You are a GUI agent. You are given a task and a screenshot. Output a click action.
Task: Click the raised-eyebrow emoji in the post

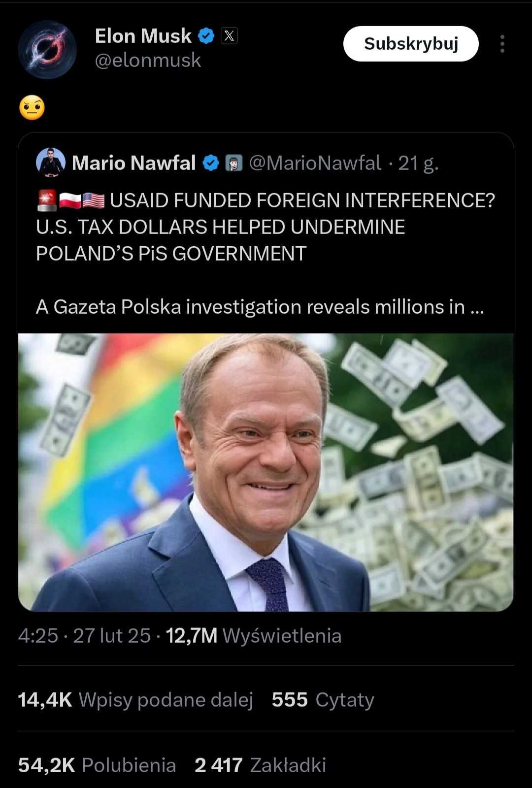click(x=32, y=108)
